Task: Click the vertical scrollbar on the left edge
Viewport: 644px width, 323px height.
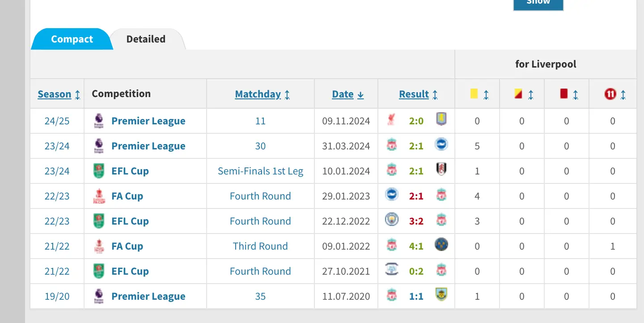Action: [x=13, y=161]
